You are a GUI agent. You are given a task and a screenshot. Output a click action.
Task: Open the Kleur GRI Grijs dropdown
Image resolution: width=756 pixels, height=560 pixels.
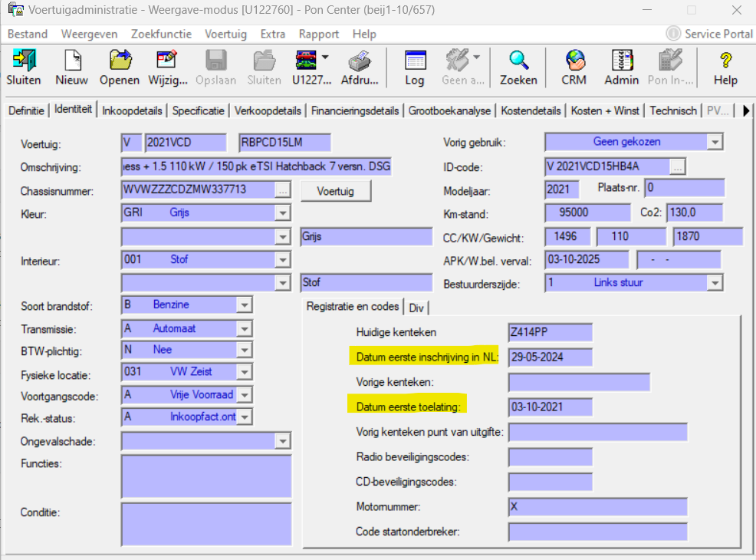283,212
